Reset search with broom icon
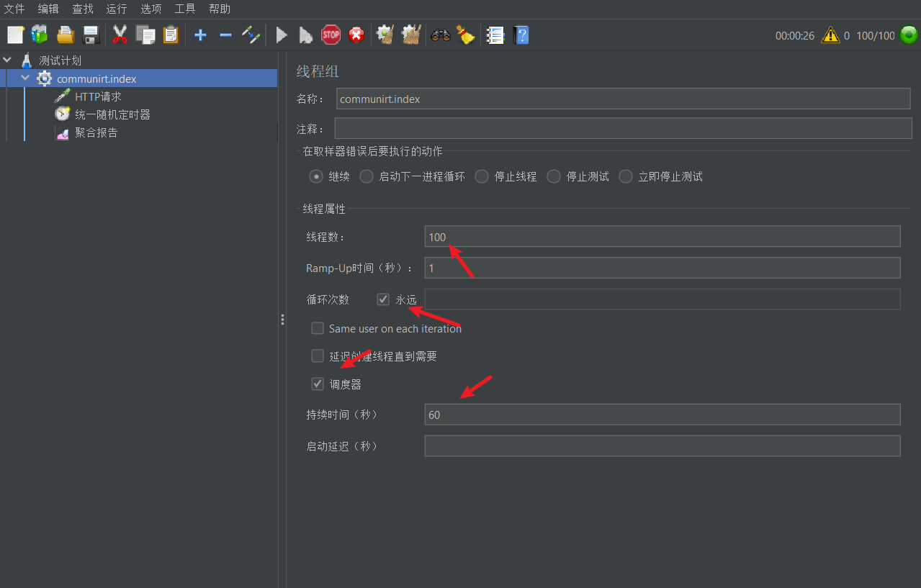This screenshot has height=588, width=921. [x=466, y=35]
